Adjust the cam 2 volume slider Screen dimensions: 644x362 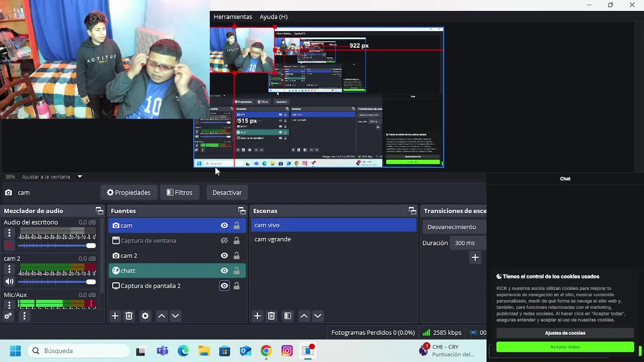(57, 282)
